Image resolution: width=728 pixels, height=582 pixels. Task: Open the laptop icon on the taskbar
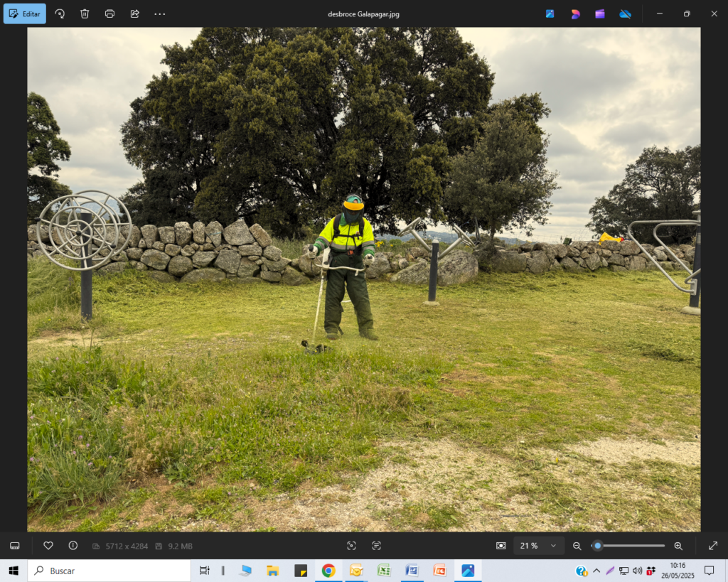point(245,571)
